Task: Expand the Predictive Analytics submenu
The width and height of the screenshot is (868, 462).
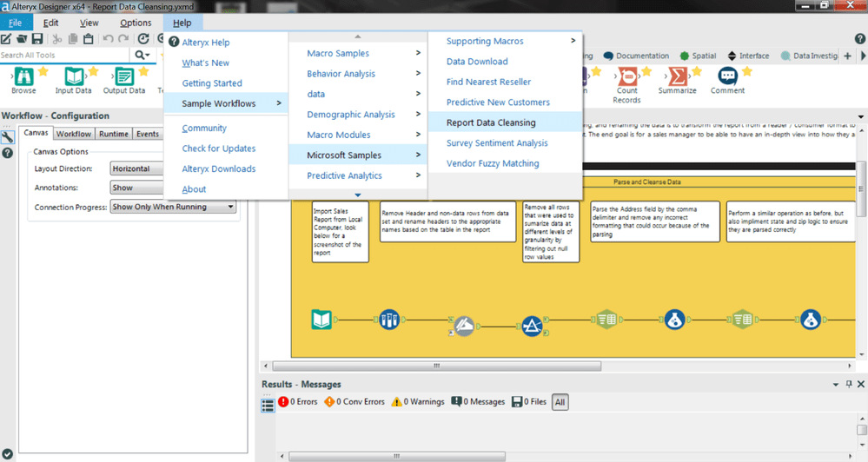Action: pos(358,175)
